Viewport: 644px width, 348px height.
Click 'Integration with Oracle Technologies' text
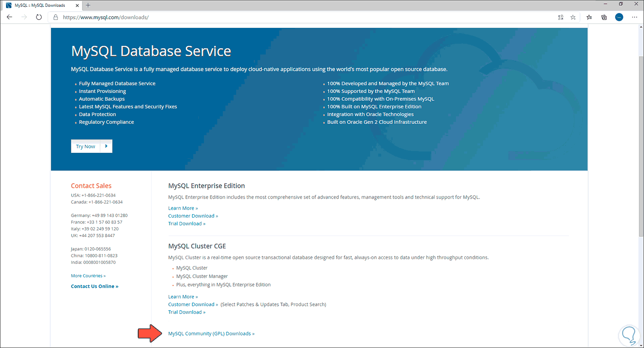(371, 114)
